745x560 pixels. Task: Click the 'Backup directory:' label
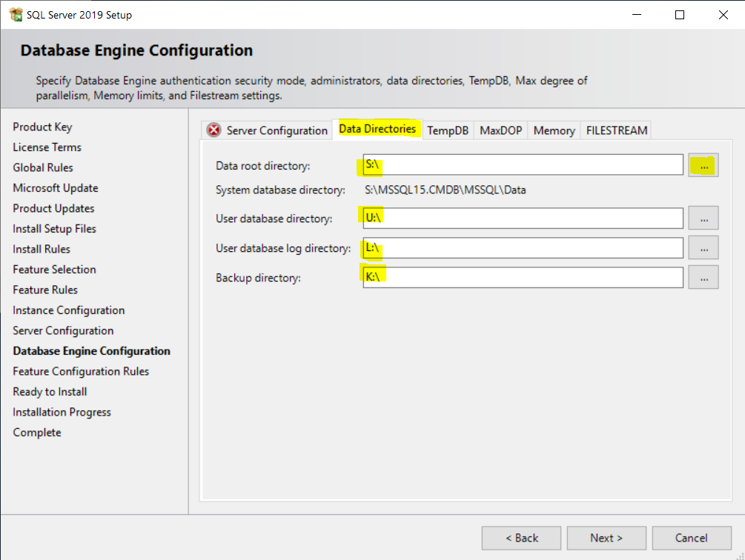[x=259, y=278]
